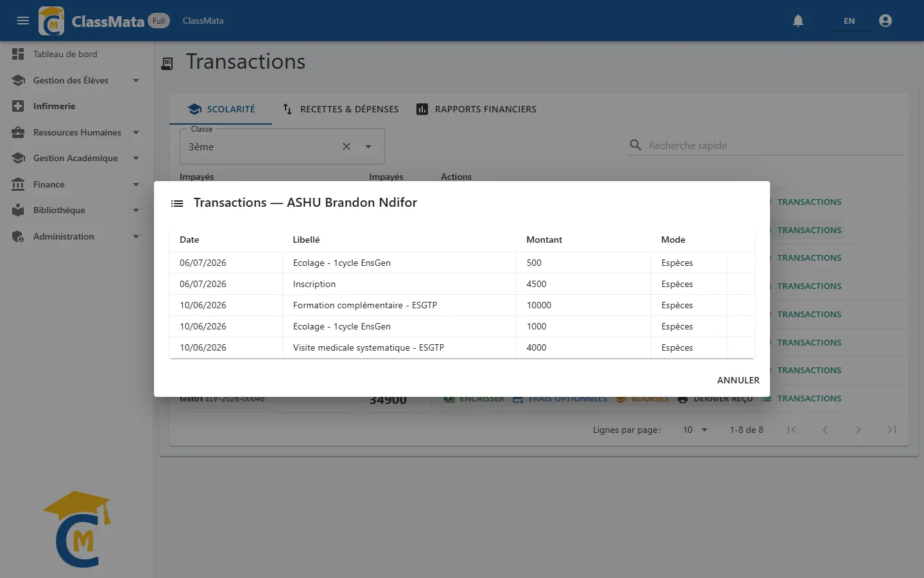Click the Gestion Académique icon

[18, 158]
